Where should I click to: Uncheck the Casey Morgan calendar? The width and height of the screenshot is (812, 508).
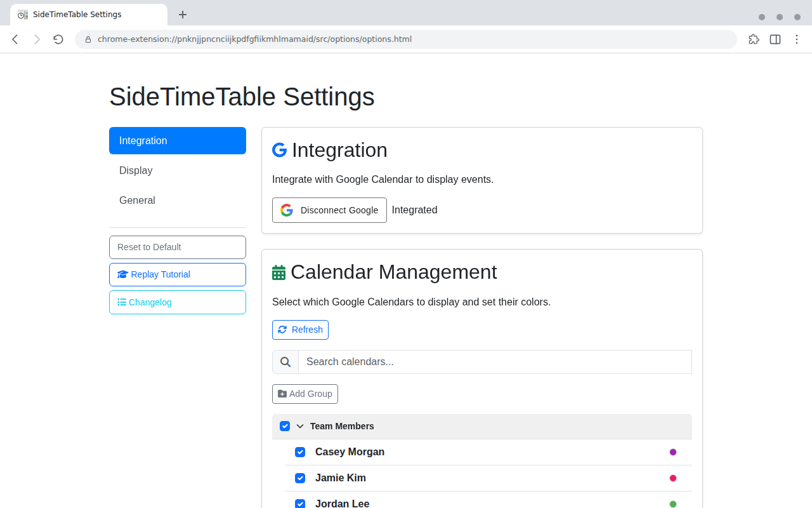point(300,452)
